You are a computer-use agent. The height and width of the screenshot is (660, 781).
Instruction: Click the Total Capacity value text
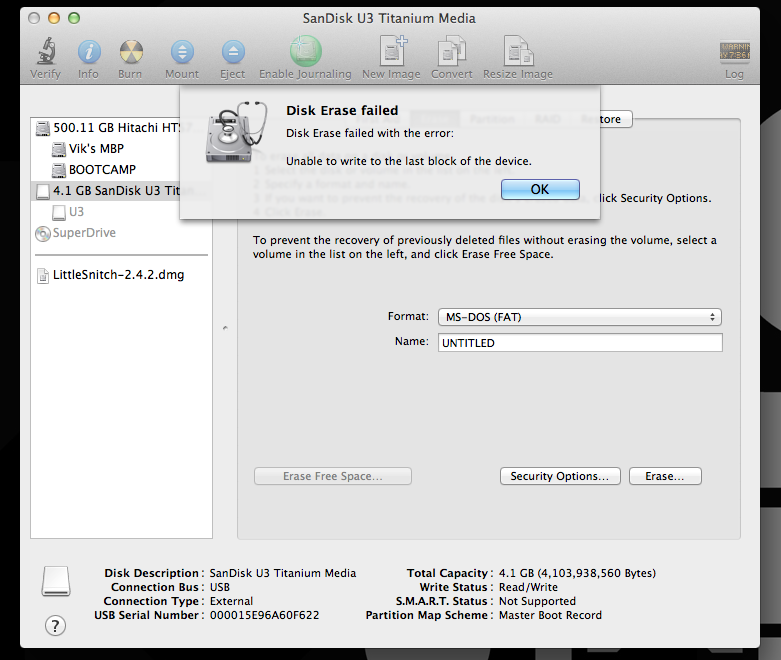coord(577,573)
